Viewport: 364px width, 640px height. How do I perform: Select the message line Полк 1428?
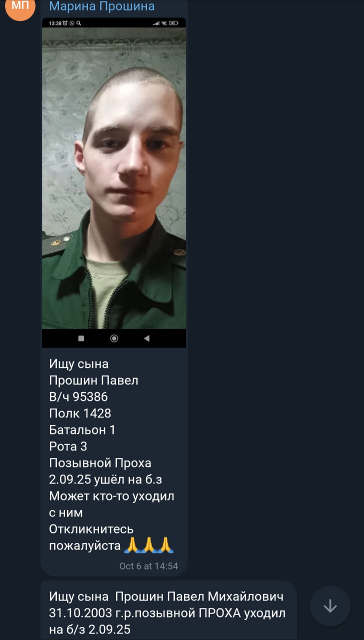(80, 413)
